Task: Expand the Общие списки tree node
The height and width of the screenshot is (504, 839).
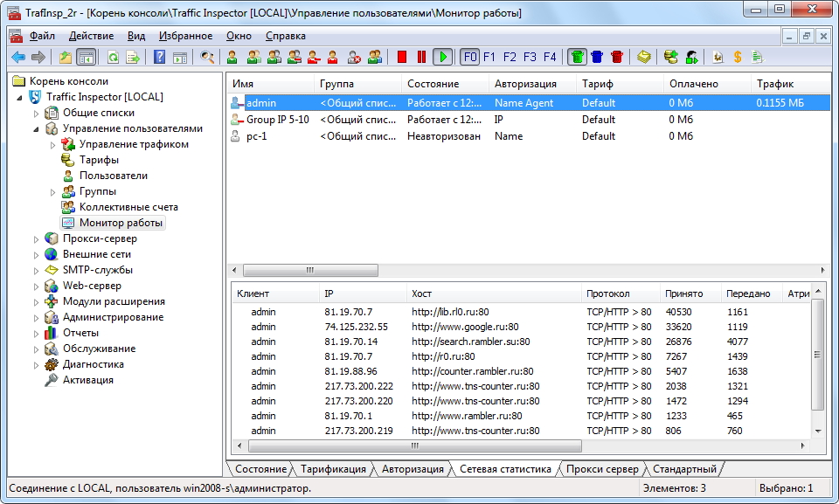Action: pyautogui.click(x=37, y=114)
